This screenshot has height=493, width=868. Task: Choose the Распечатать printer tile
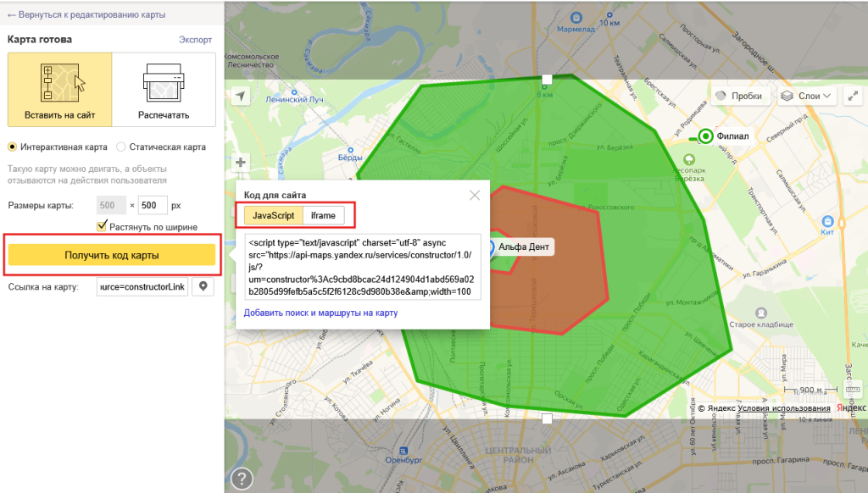(x=164, y=90)
